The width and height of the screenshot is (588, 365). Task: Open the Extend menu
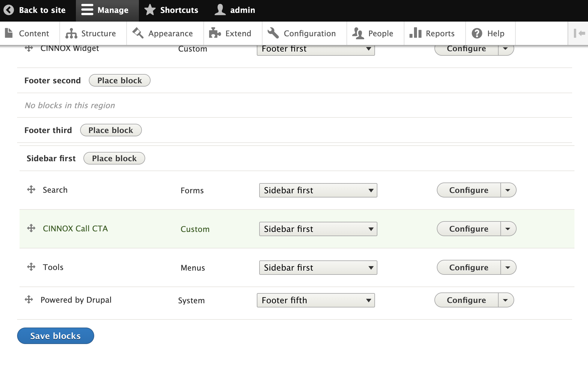[230, 33]
